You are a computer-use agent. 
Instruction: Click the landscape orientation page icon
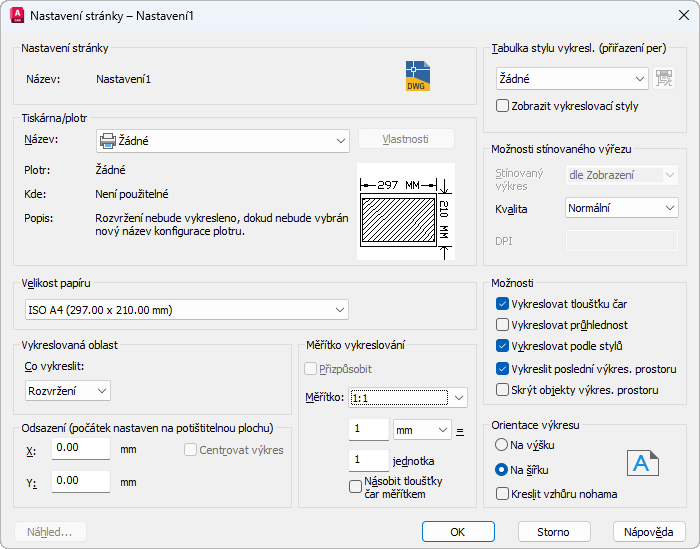click(643, 463)
